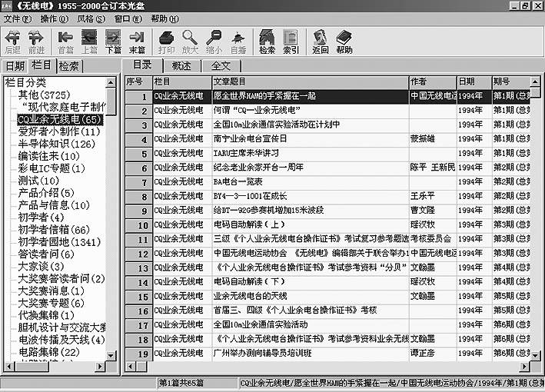Screen dimensions: 545x392
Task: Select 编读往来(10) category
Action: 49,156
